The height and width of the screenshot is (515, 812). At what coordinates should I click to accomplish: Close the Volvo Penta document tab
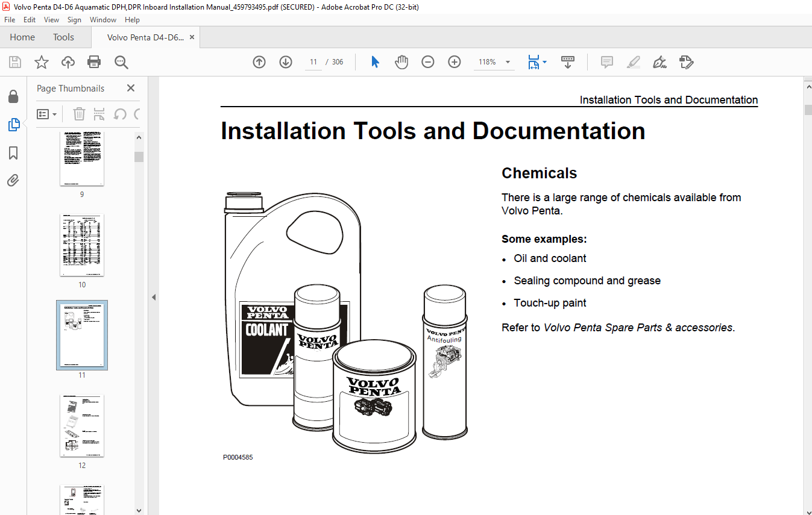coord(192,37)
